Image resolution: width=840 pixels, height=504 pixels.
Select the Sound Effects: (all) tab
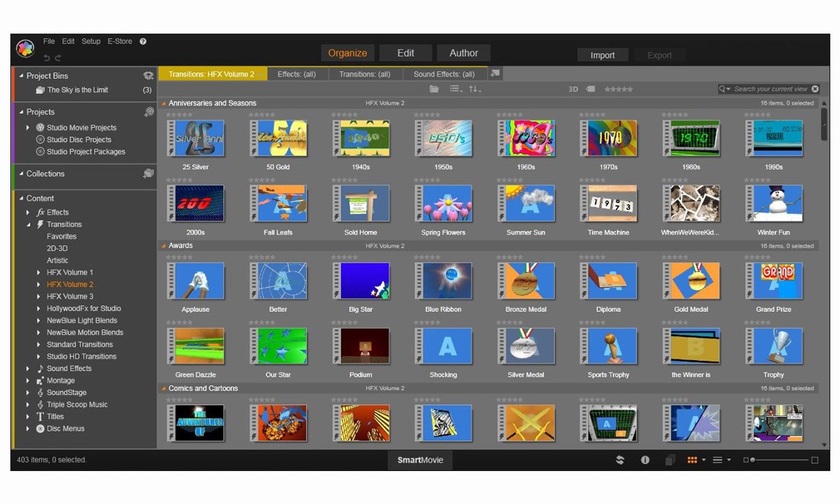click(444, 74)
